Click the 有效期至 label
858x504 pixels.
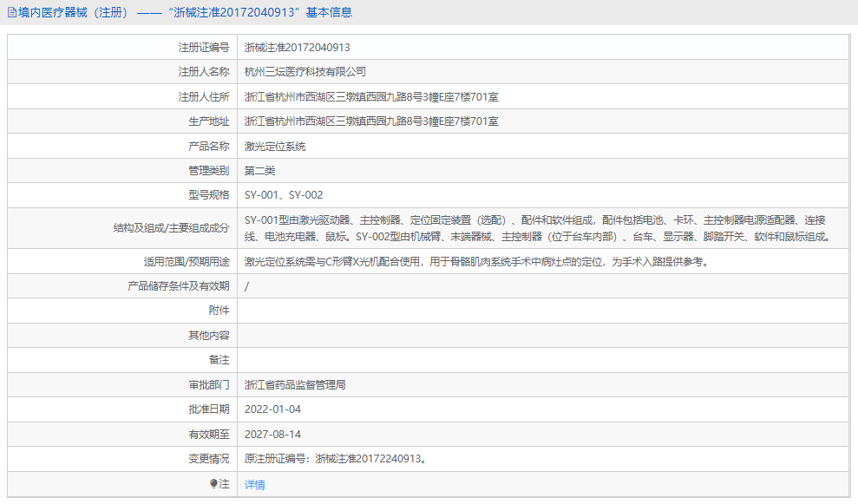(x=209, y=435)
